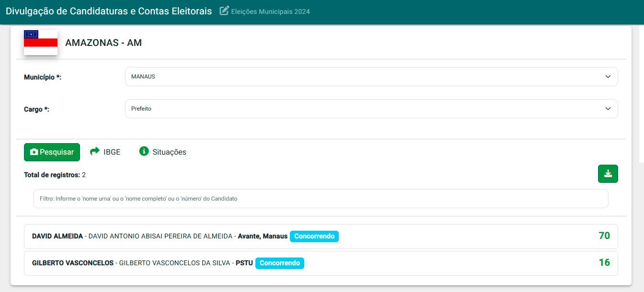Screen dimensions: 644x292
Task: Click the chevron arrow in the Cargo field
Action: tap(608, 109)
